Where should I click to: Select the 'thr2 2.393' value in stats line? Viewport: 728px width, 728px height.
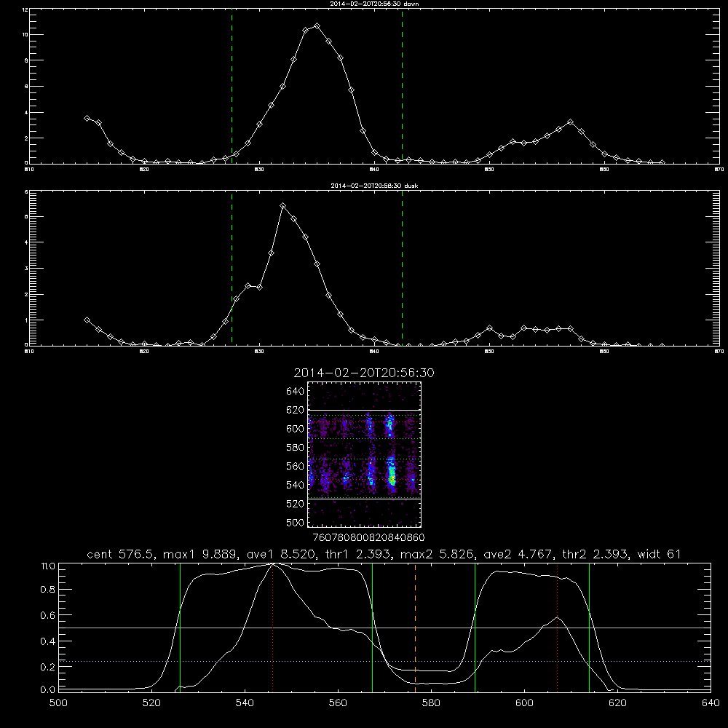coord(596,554)
